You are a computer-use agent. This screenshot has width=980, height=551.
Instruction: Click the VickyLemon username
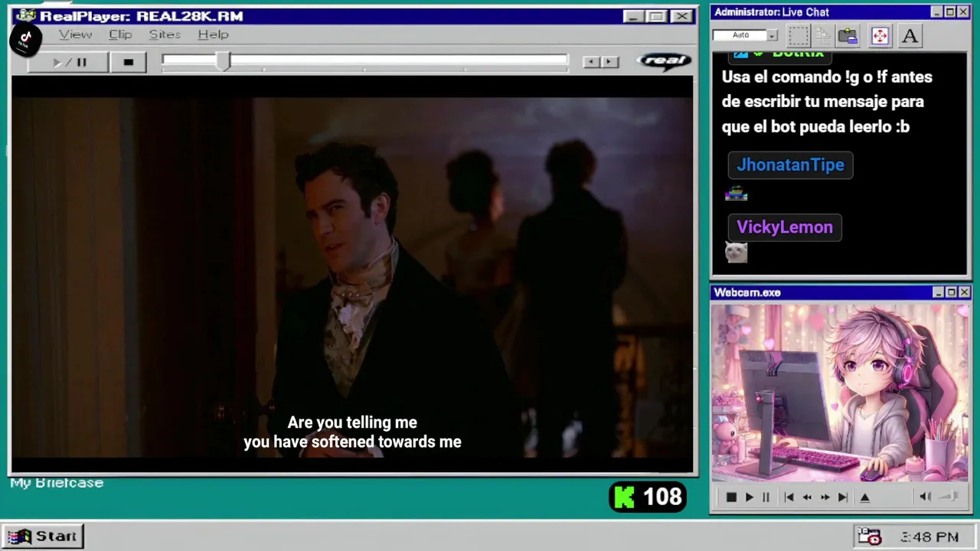[784, 227]
